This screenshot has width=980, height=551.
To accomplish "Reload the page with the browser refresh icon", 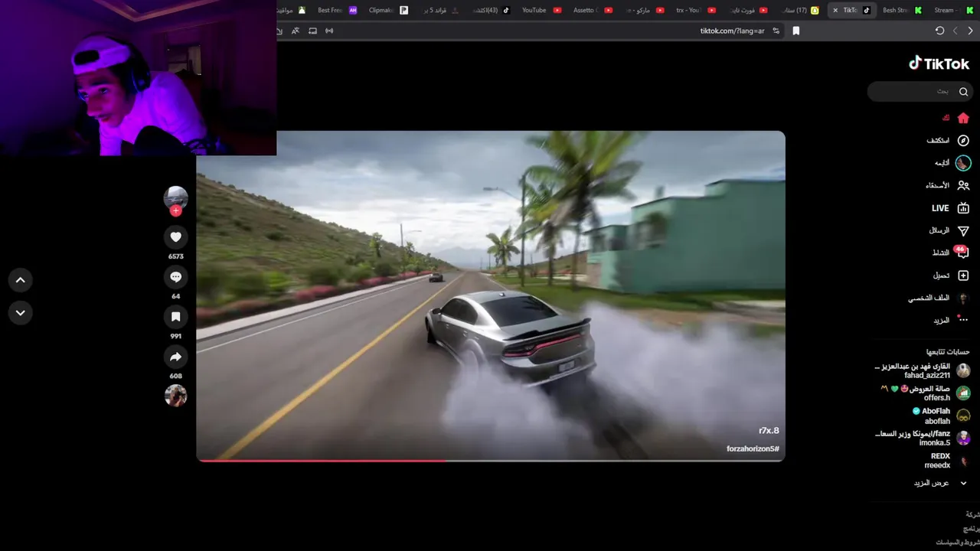I will click(939, 31).
